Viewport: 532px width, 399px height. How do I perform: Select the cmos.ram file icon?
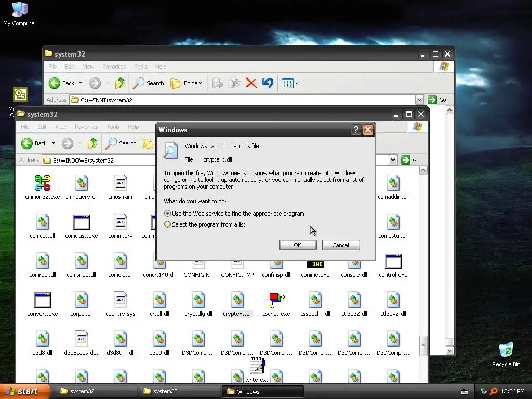(x=121, y=183)
